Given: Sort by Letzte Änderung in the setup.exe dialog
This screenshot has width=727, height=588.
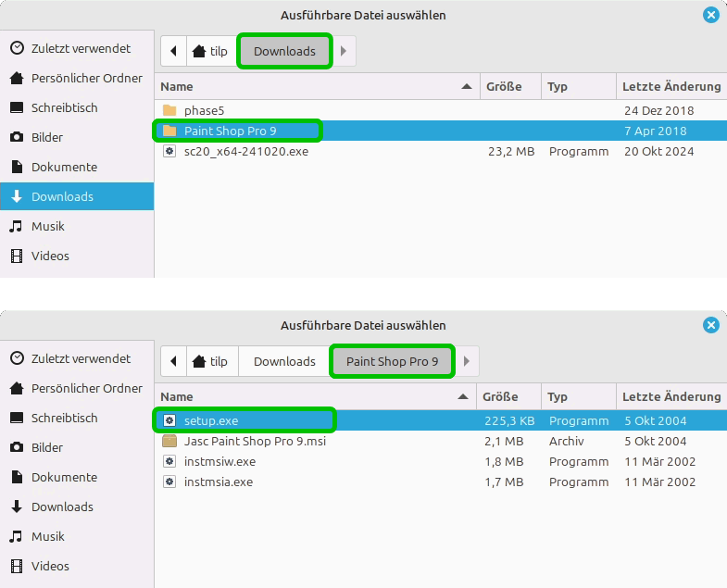Looking at the screenshot, I should tap(671, 396).
